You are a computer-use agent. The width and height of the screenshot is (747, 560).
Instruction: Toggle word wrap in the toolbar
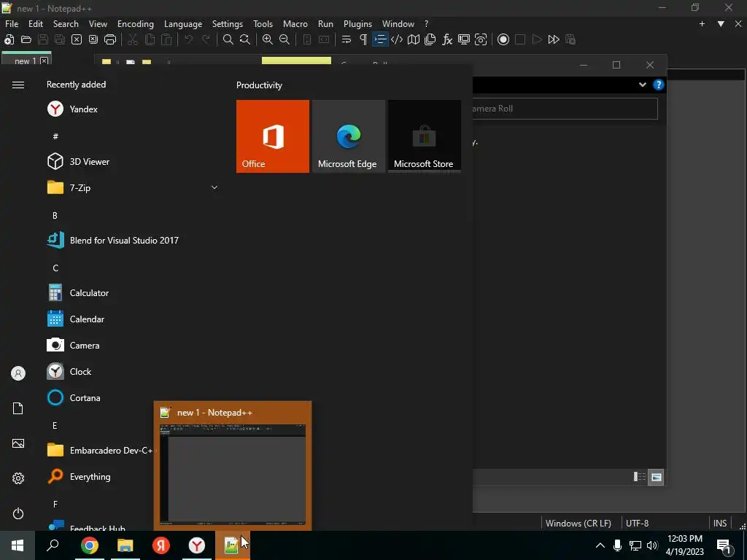click(x=347, y=39)
